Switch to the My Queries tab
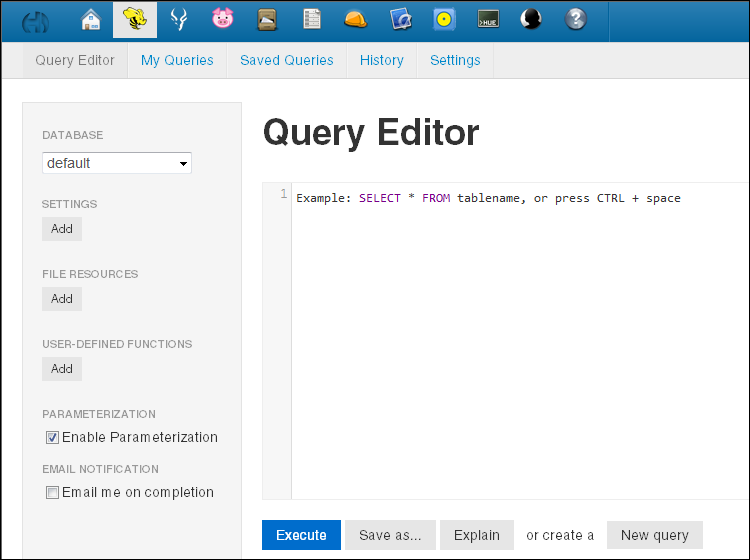Image resolution: width=750 pixels, height=560 pixels. click(x=177, y=60)
